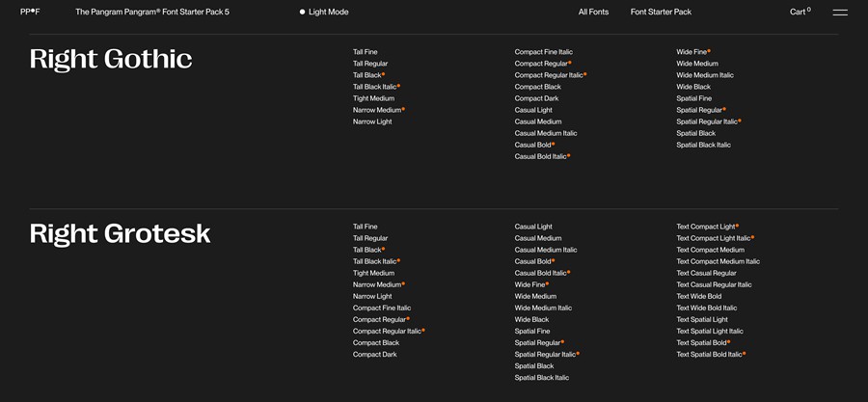Image resolution: width=868 pixels, height=402 pixels.
Task: Choose Wide Medium Italic in Right Grotesk
Action: click(544, 308)
